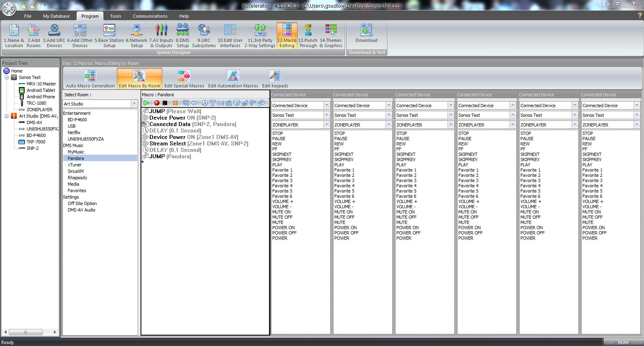This screenshot has width=644, height=346.
Task: Select SiriusXM in the DMS Music list
Action: [x=76, y=171]
